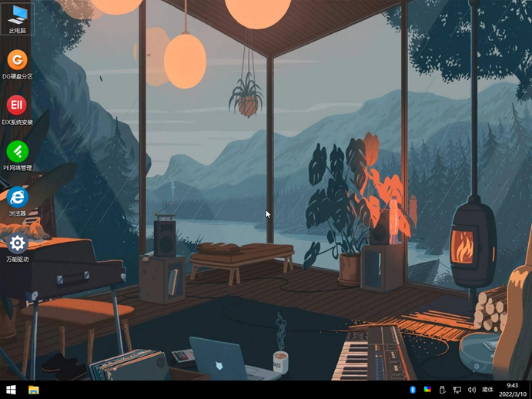Click the show desktop strip at taskbar edge
532x399 pixels.
(530, 390)
